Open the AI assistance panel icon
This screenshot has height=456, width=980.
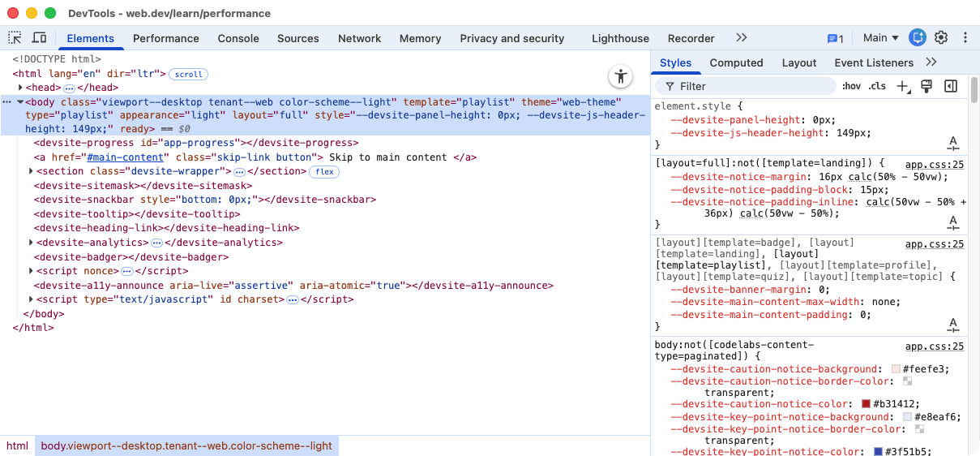tap(918, 37)
